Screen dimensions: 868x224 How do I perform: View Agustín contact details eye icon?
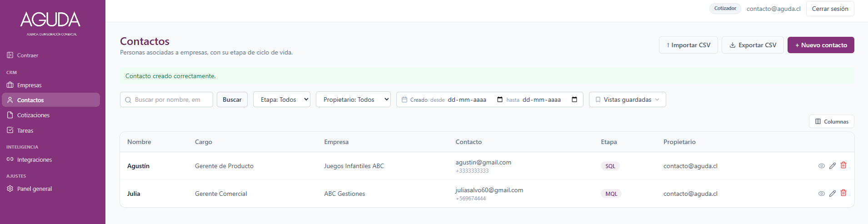821,166
